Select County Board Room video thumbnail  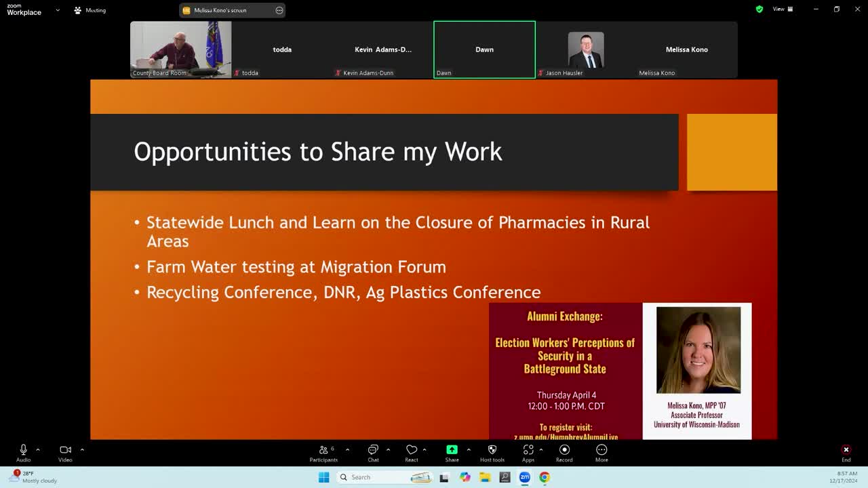(180, 49)
